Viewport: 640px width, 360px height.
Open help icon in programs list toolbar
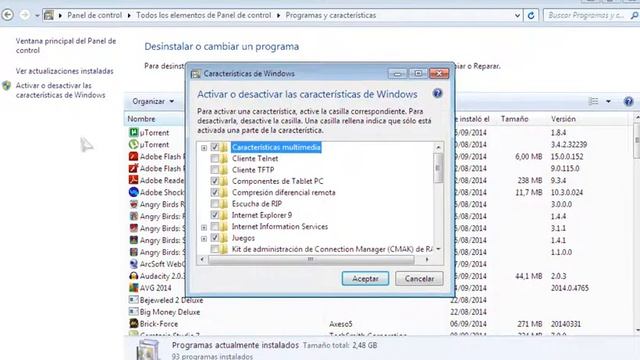(628, 101)
